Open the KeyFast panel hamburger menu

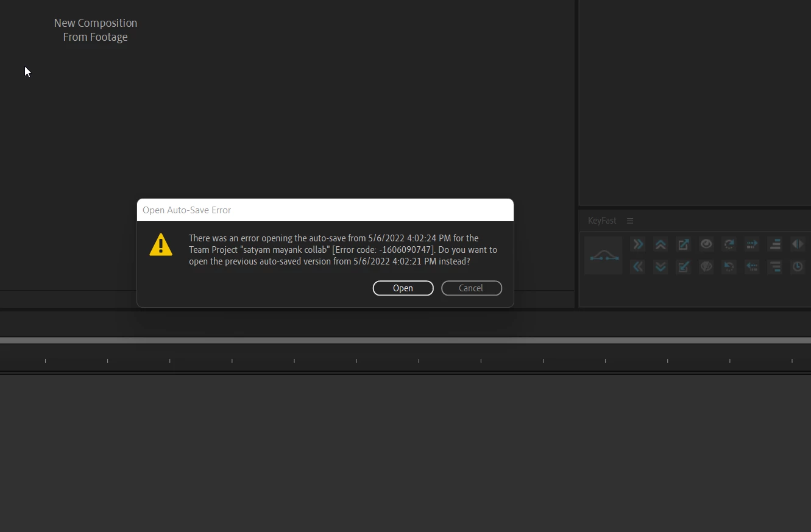[630, 221]
